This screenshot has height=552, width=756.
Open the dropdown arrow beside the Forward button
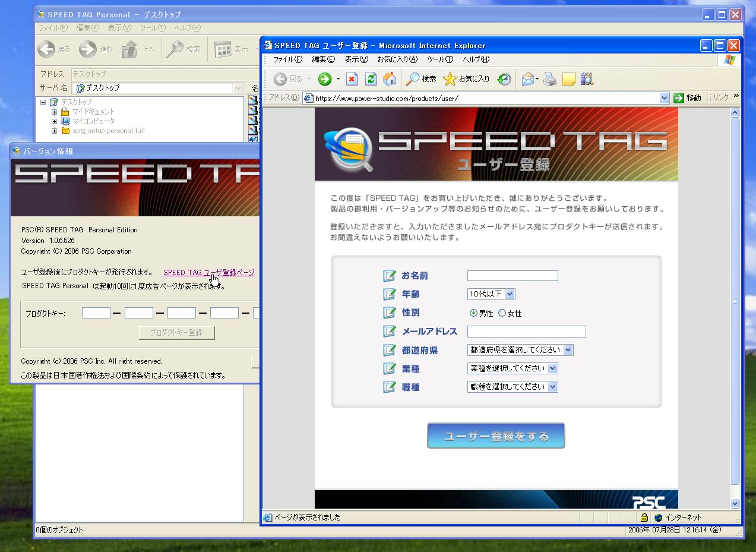tap(338, 79)
